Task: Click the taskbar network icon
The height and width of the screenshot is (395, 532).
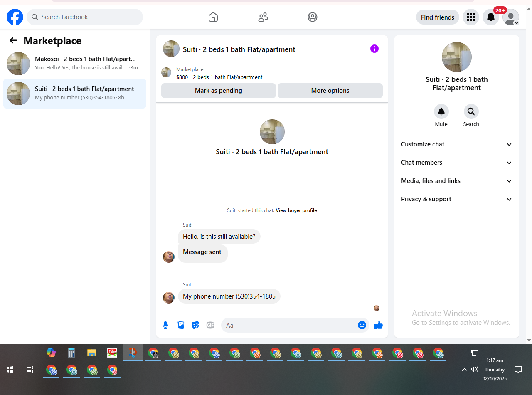Action: (x=475, y=353)
